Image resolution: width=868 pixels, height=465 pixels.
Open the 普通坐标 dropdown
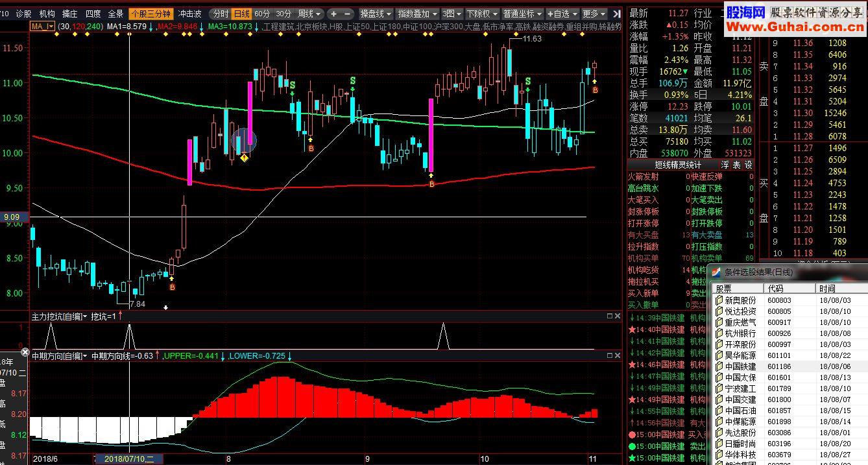522,14
